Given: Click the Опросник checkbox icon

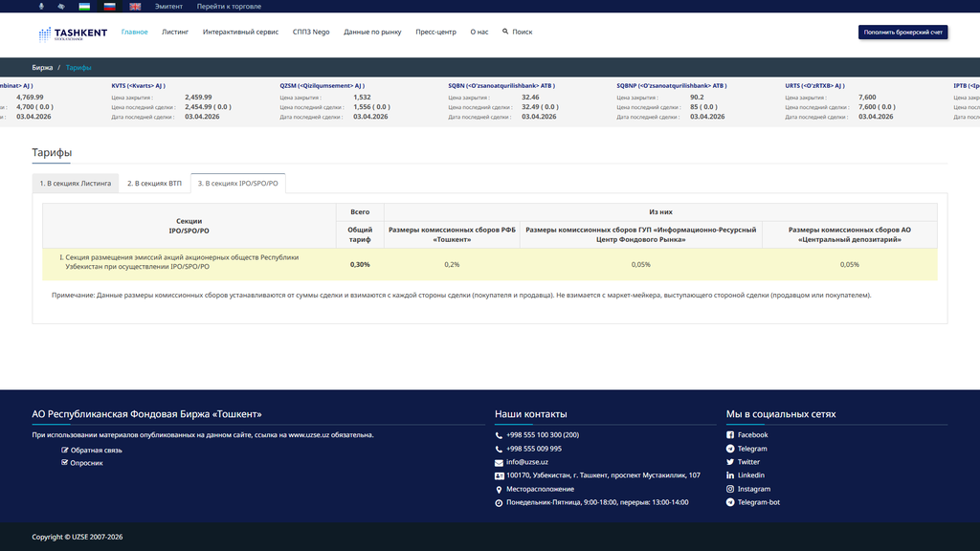Looking at the screenshot, I should tap(64, 462).
